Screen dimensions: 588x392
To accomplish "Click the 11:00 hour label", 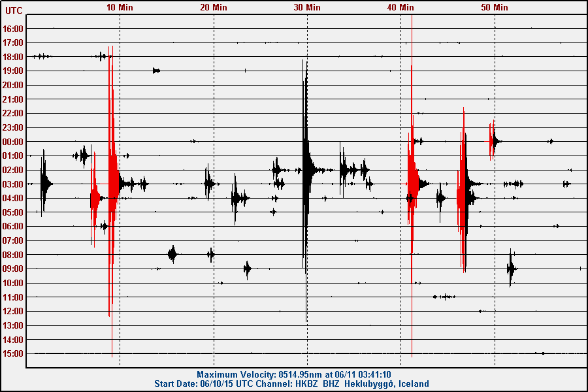I will point(13,297).
